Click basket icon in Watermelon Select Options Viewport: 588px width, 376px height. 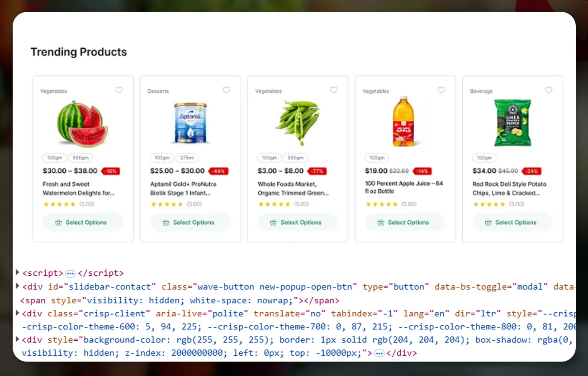(x=58, y=222)
